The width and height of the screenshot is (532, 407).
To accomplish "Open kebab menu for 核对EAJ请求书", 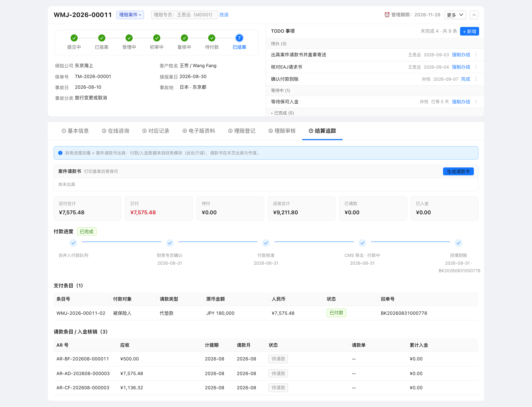I will coord(476,67).
